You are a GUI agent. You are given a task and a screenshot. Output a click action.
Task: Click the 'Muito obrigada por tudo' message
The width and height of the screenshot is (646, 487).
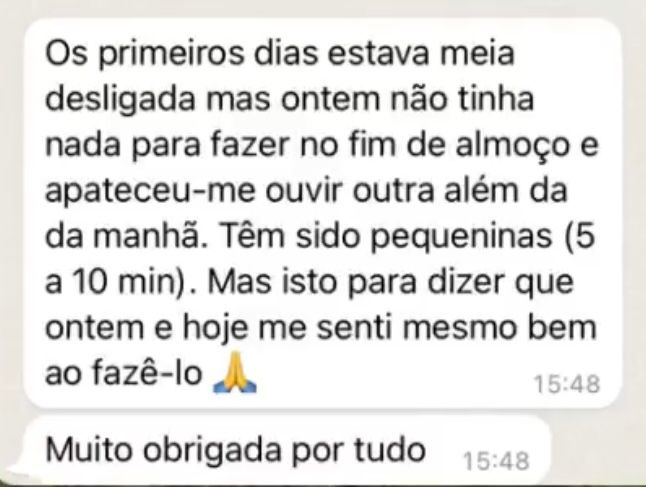click(235, 450)
